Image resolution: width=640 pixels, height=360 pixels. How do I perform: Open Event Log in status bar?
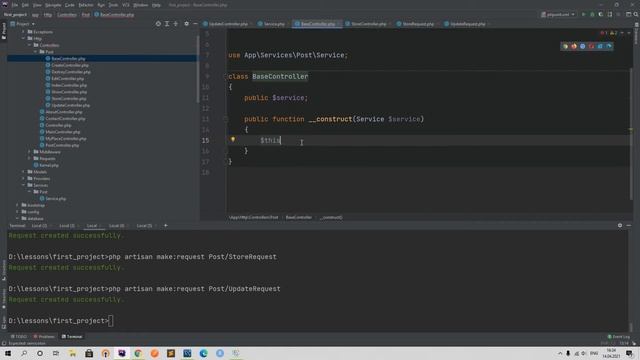click(x=618, y=336)
